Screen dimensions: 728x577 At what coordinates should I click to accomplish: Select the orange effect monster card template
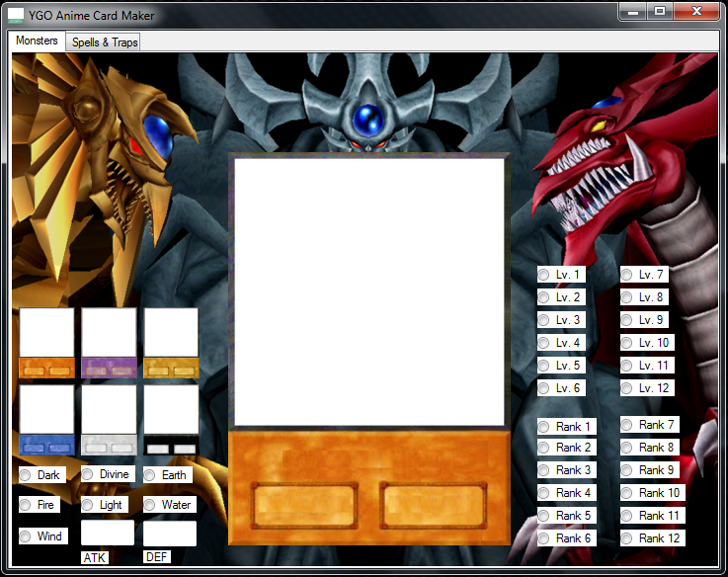pyautogui.click(x=46, y=343)
